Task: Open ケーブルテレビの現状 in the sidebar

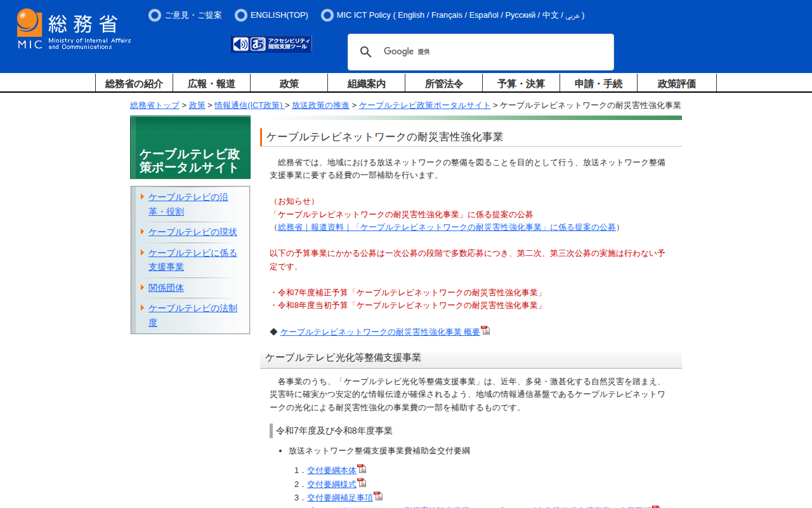Action: click(x=192, y=232)
